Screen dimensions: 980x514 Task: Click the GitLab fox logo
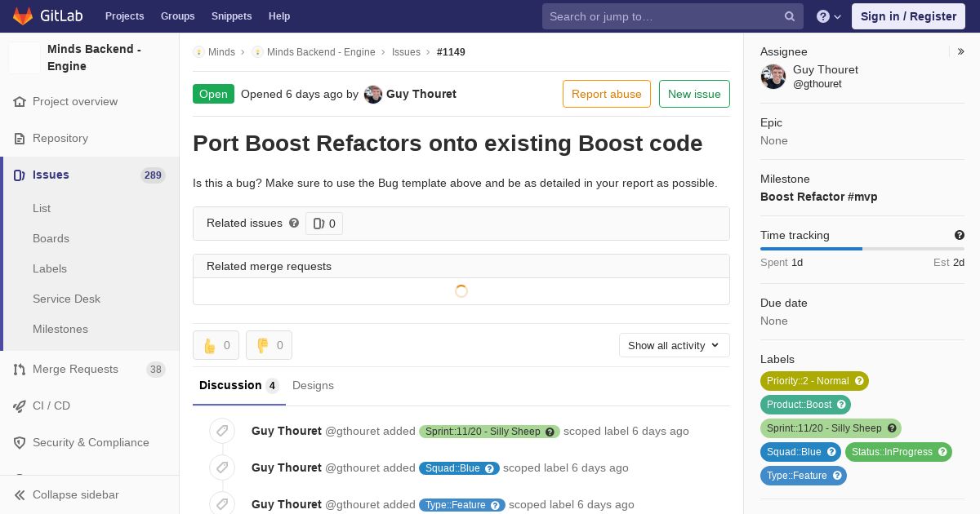pyautogui.click(x=23, y=16)
